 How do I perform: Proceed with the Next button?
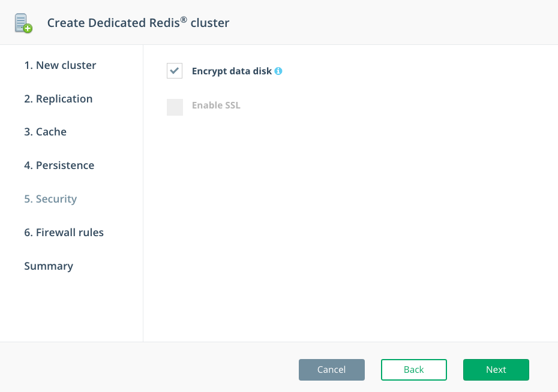tap(496, 370)
